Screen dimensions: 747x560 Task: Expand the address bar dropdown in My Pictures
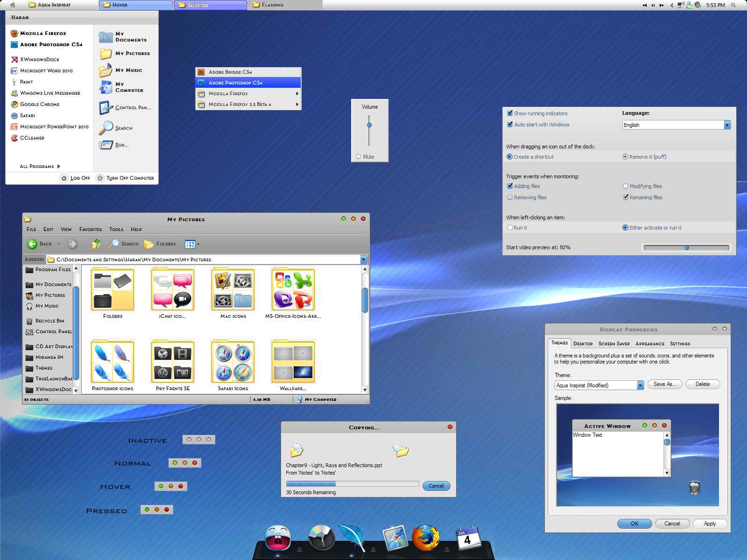coord(363,259)
